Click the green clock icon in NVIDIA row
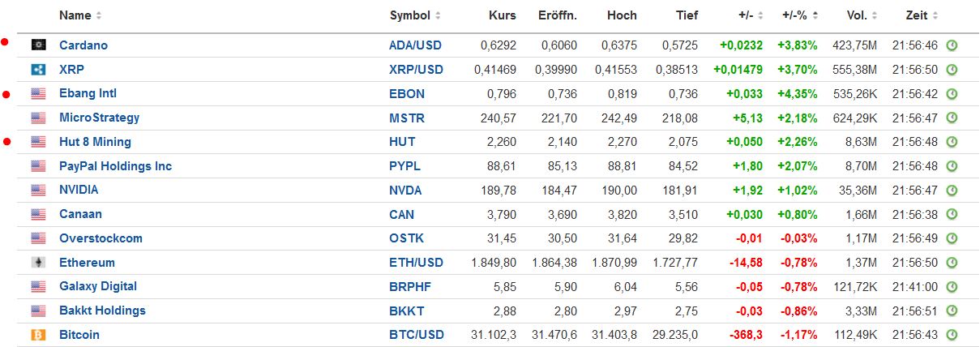980x347 pixels. pyautogui.click(x=952, y=191)
